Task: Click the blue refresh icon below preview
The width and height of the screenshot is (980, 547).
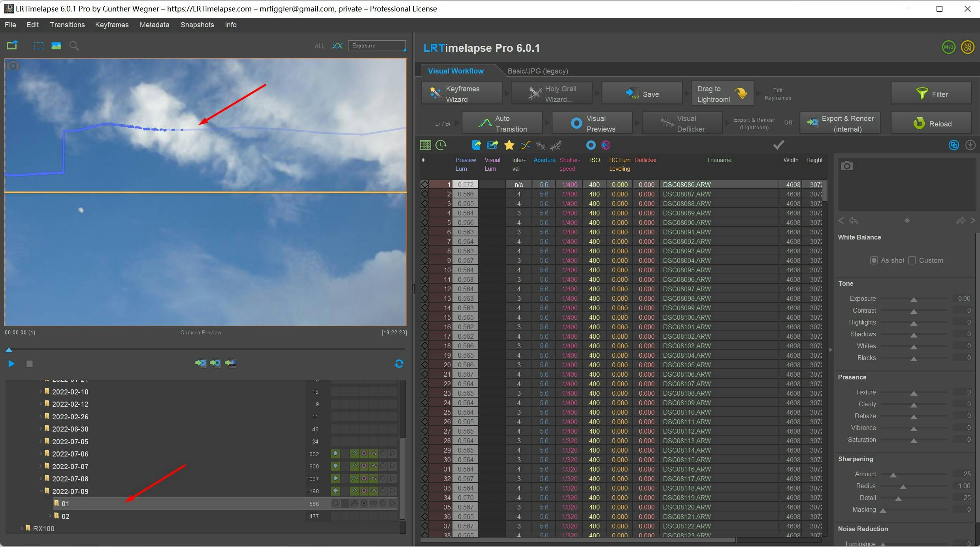Action: pos(399,364)
